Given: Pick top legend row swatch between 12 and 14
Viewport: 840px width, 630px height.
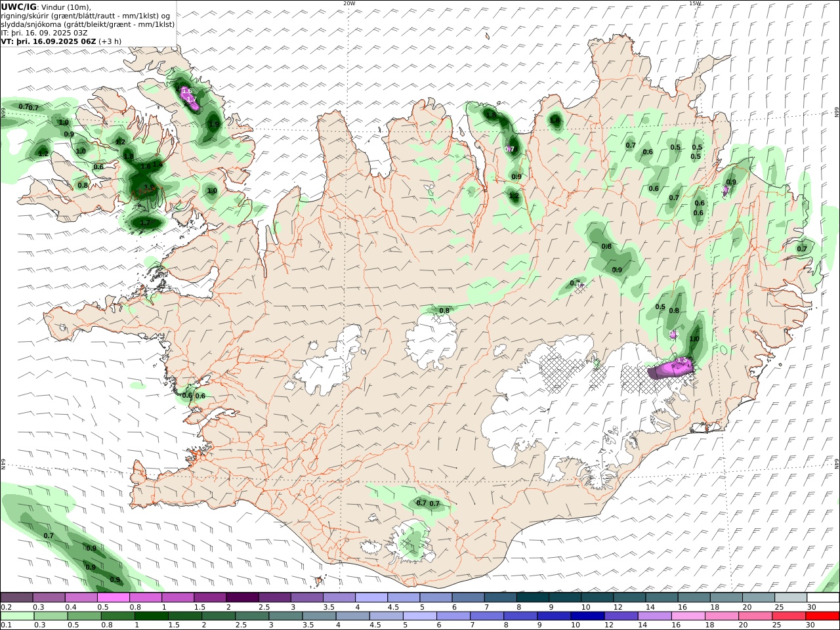Looking at the screenshot, I should click(629, 597).
